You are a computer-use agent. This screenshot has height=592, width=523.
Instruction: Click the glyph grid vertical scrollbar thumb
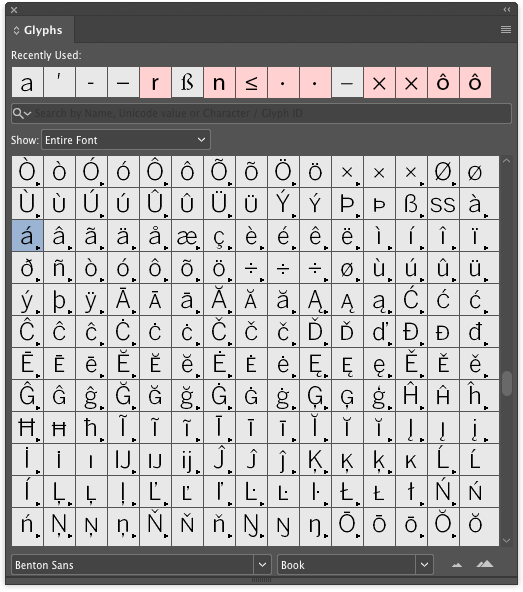507,383
